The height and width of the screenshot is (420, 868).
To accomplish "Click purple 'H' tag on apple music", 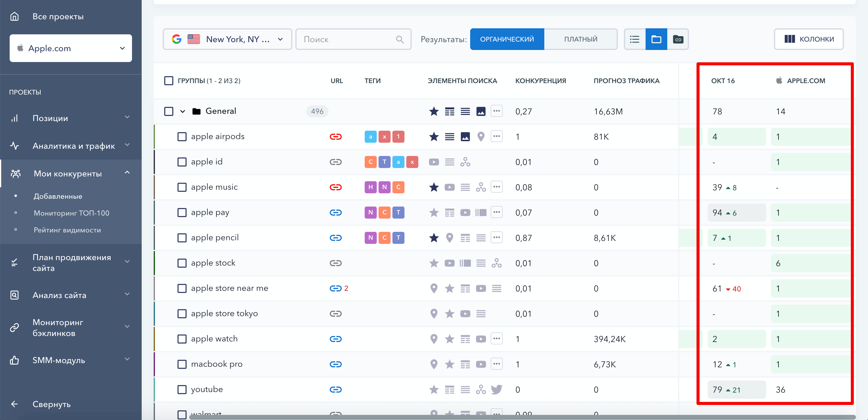I will 370,187.
